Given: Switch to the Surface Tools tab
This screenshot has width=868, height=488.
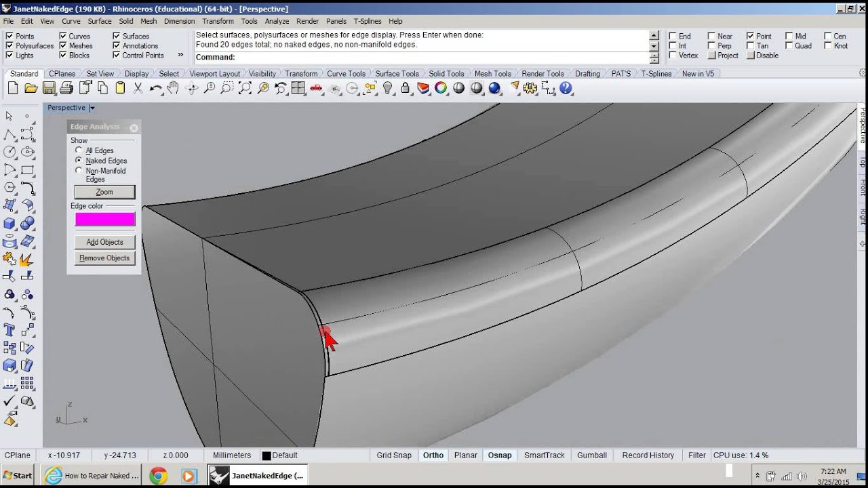Looking at the screenshot, I should click(397, 74).
